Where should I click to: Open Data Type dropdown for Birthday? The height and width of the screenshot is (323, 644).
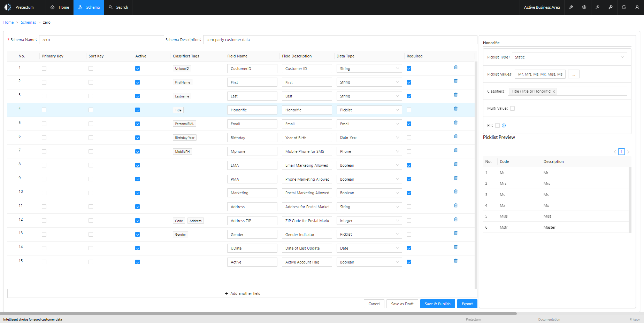(x=369, y=137)
